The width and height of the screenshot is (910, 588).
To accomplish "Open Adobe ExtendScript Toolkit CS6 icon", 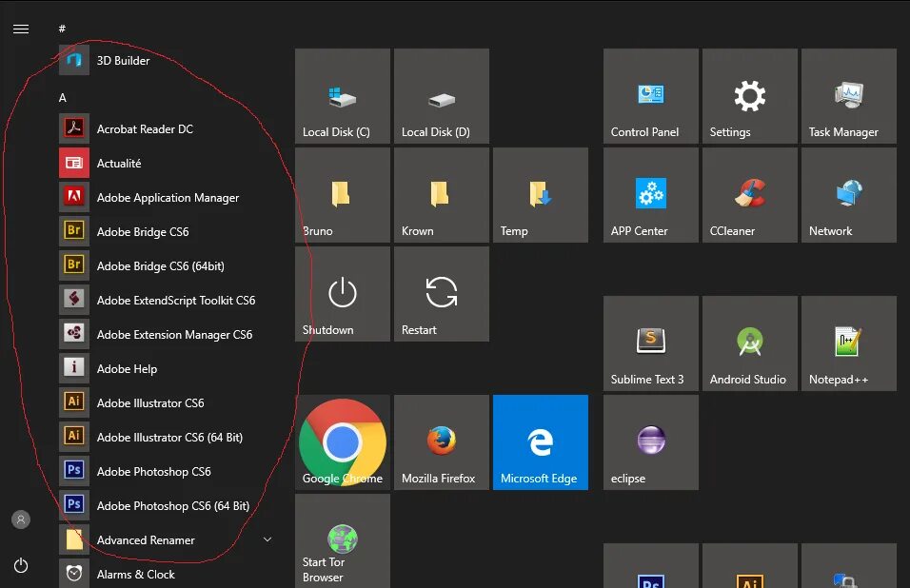I will coord(74,300).
